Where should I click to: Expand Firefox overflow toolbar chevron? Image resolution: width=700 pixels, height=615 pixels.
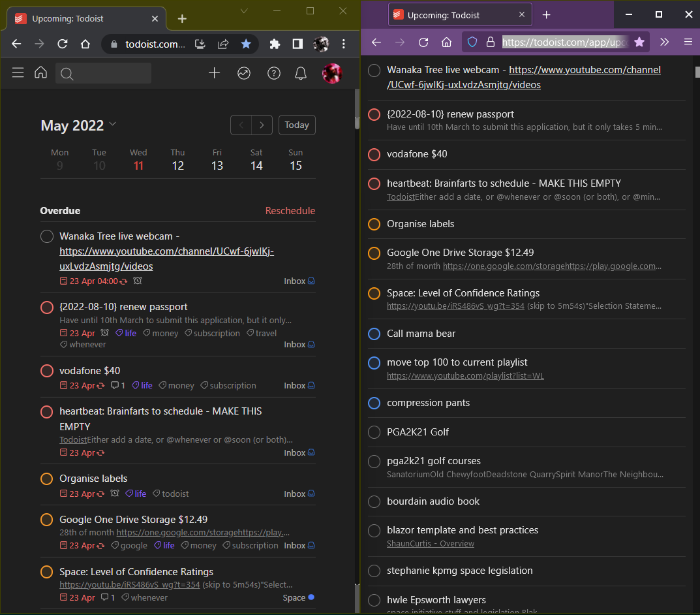[664, 42]
